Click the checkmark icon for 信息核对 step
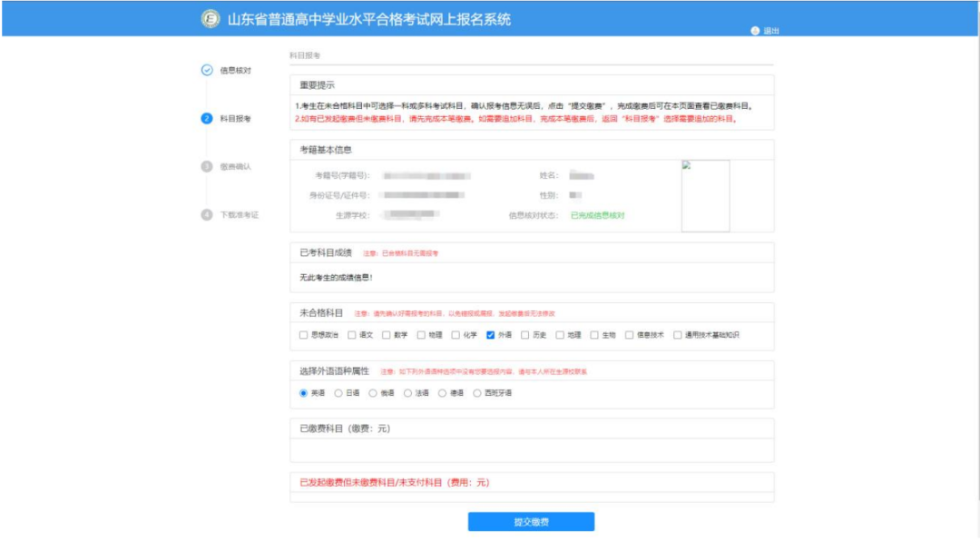This screenshot has height=542, width=980. click(x=207, y=70)
